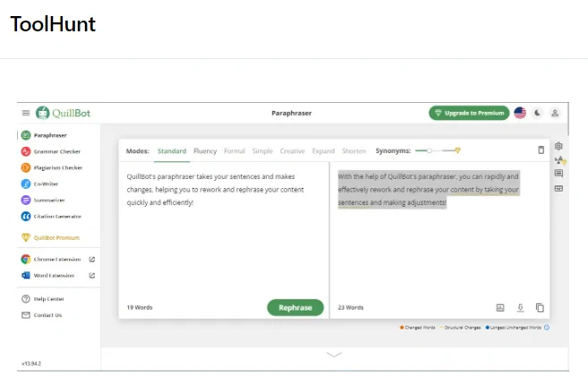Image resolution: width=588 pixels, height=383 pixels.
Task: Open external-link icon beside Word Extension
Action: click(92, 276)
